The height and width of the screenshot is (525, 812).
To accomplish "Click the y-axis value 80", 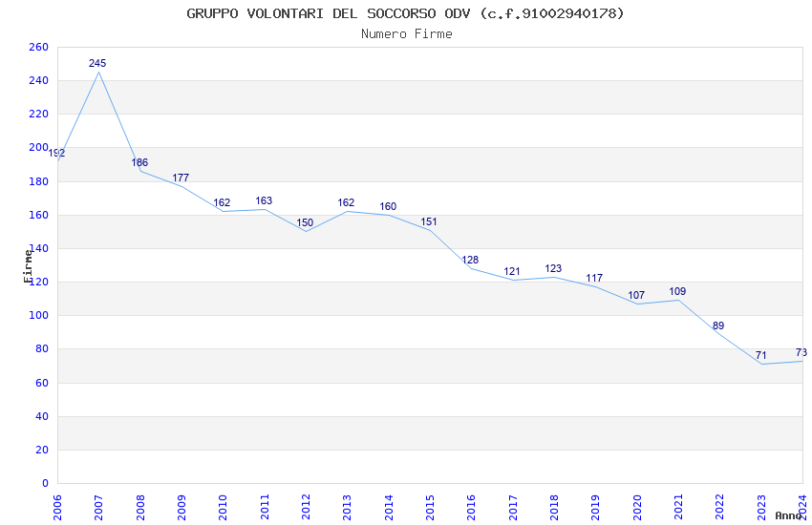I will click(42, 348).
